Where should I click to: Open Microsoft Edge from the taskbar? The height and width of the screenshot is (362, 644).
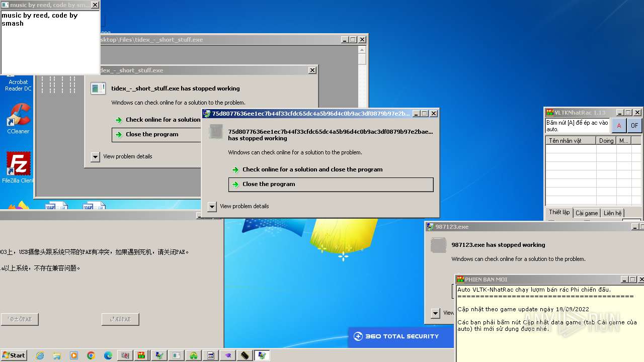tap(108, 355)
